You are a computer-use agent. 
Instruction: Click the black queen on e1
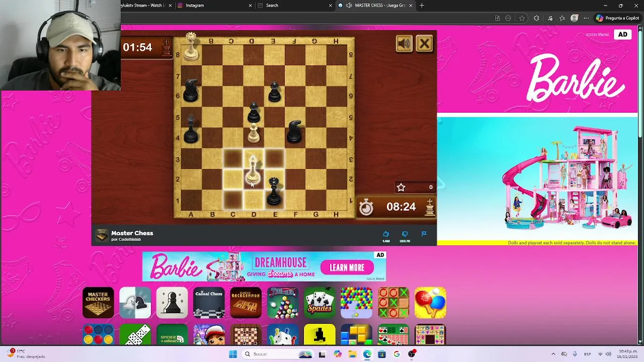(x=274, y=191)
